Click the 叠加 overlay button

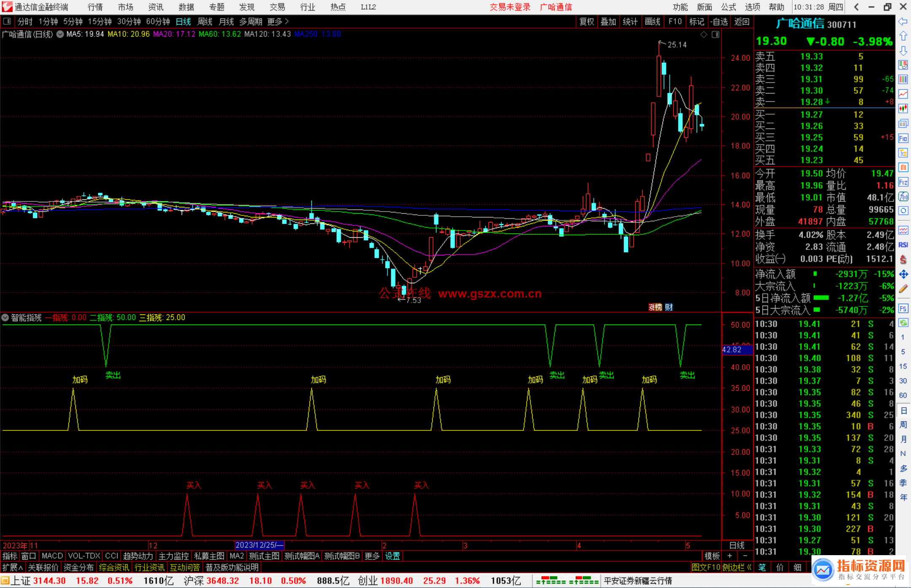tap(608, 21)
